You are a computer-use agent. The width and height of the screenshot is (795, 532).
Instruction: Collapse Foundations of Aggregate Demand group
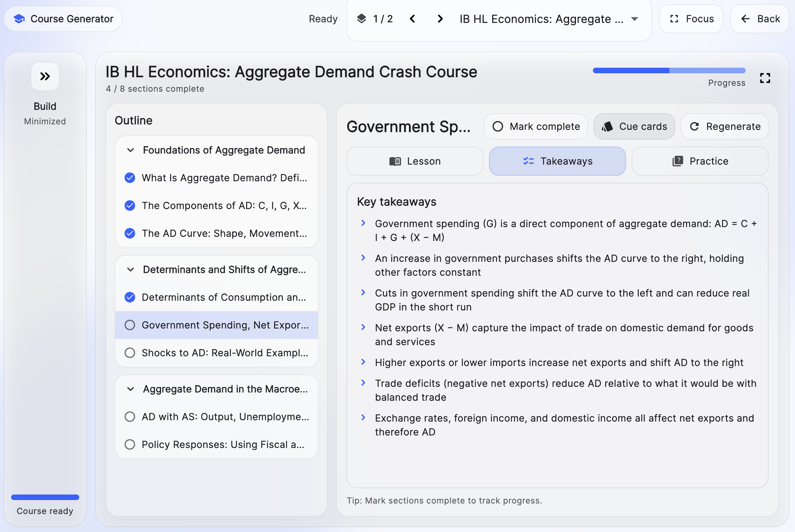[x=131, y=150]
